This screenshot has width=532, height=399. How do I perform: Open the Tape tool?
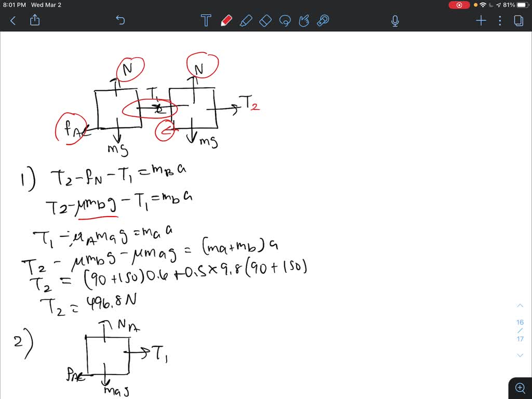323,21
